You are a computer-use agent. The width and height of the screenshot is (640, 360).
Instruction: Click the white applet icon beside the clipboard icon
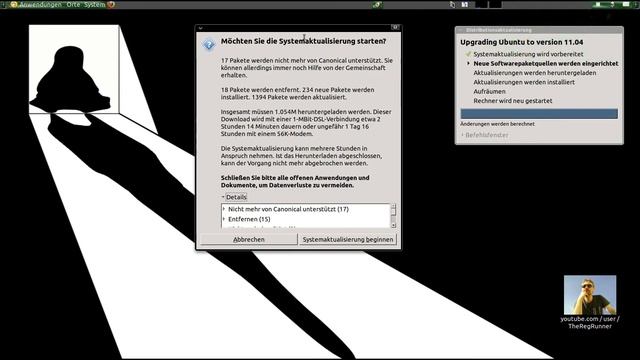pos(464,5)
